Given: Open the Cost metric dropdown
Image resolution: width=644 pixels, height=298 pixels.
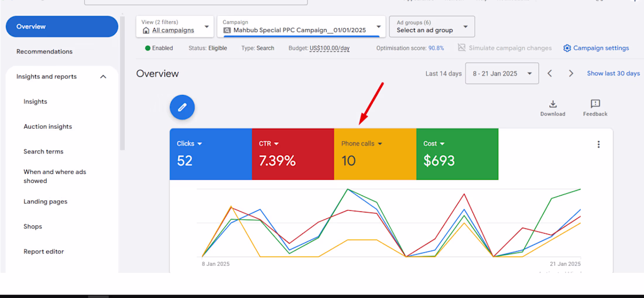Looking at the screenshot, I should tap(443, 143).
